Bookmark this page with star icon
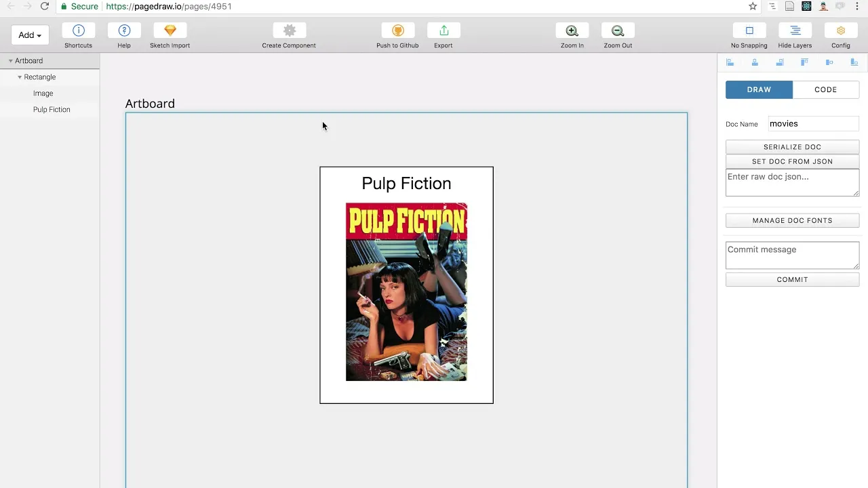The height and width of the screenshot is (488, 868). [x=753, y=6]
